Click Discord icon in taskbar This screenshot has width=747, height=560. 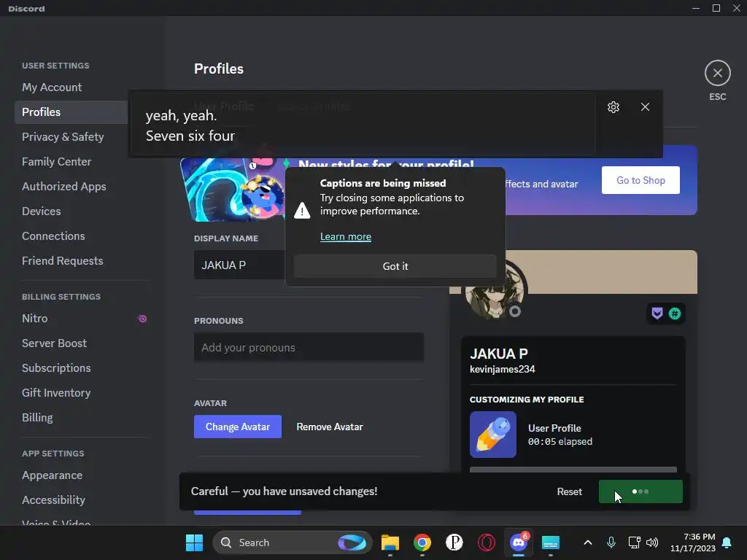(519, 542)
